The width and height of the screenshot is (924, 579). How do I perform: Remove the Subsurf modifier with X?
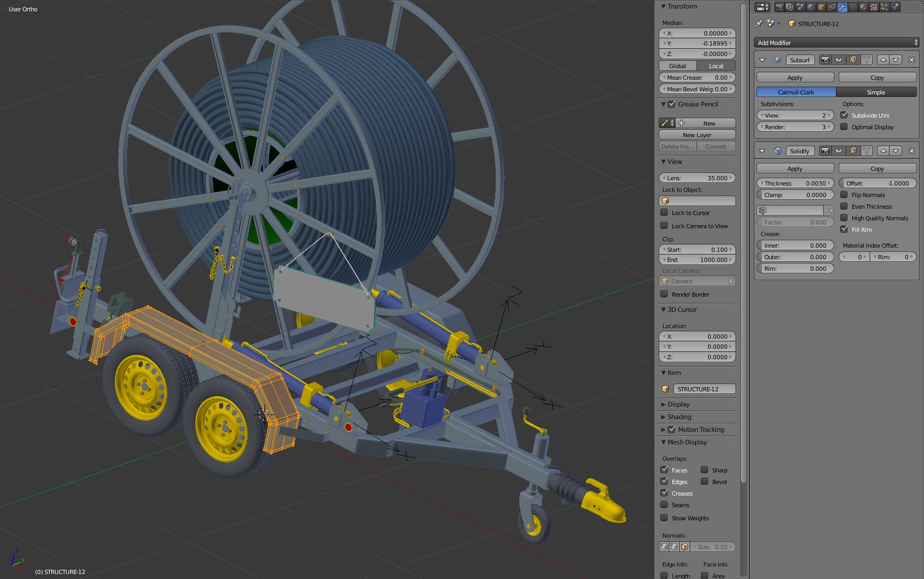911,60
